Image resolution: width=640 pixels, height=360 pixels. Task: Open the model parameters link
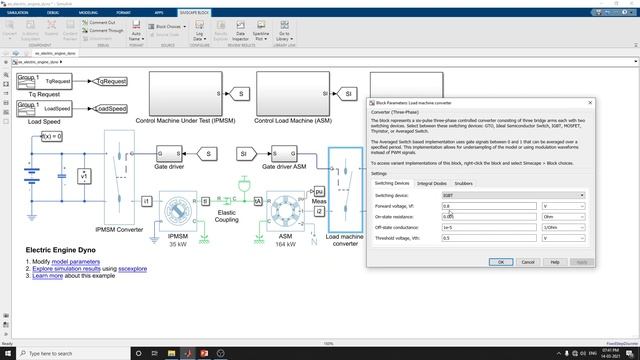coord(76,262)
